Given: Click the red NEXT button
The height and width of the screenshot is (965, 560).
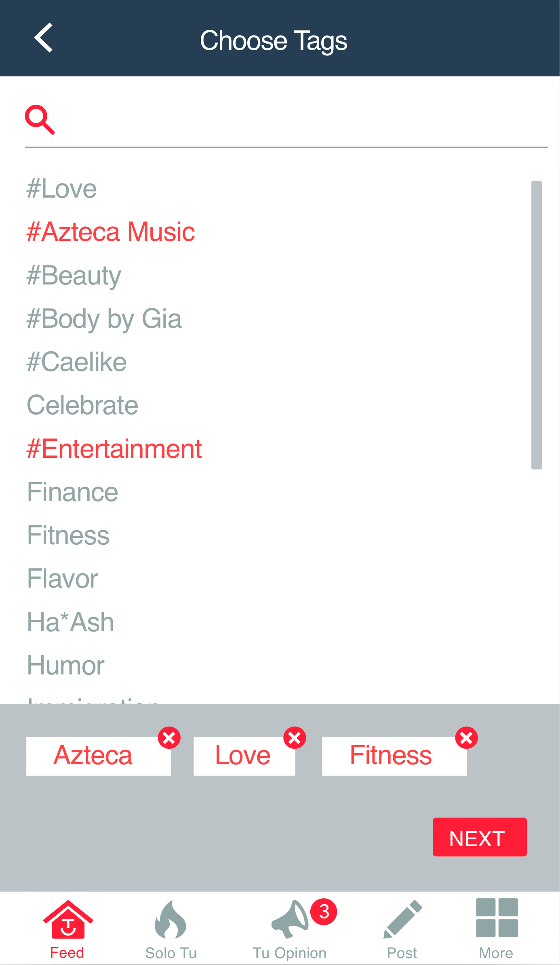Looking at the screenshot, I should (480, 837).
